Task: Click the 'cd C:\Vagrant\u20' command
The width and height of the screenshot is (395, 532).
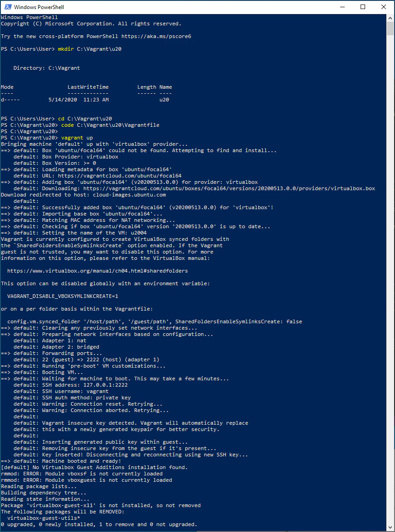Action: (85, 119)
